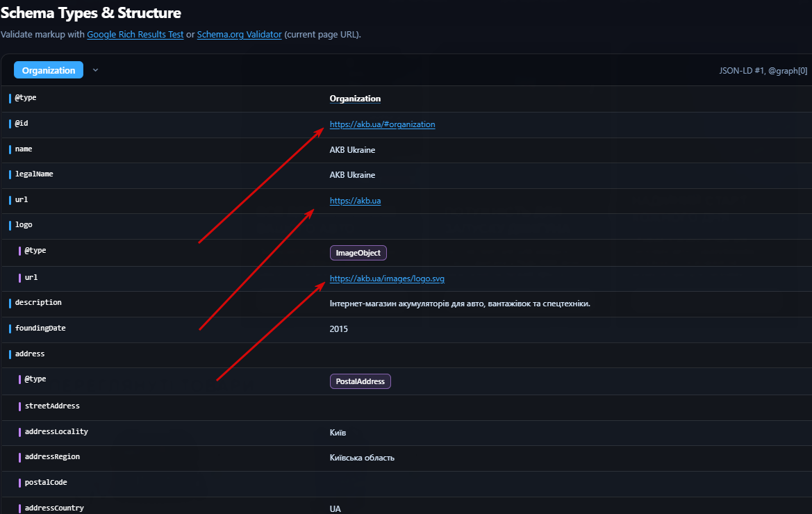Select the addressLocality property label
This screenshot has width=812, height=514.
pos(56,432)
